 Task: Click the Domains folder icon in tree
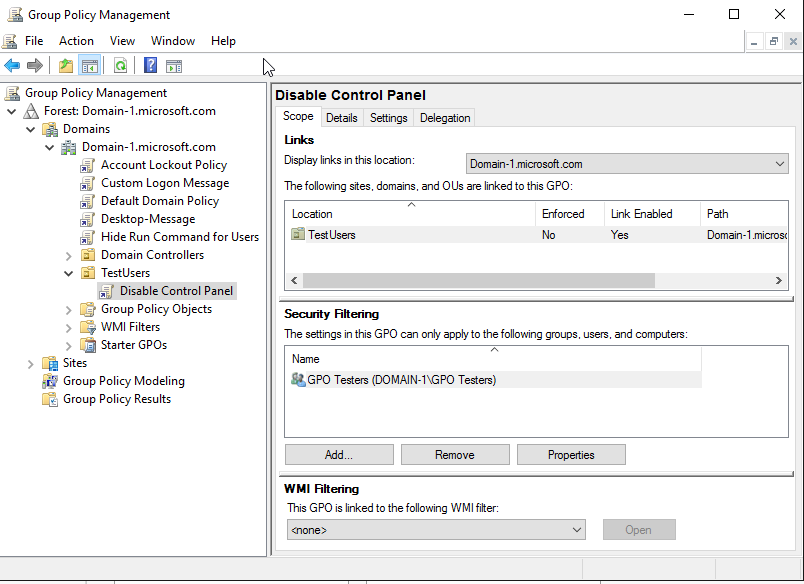50,129
